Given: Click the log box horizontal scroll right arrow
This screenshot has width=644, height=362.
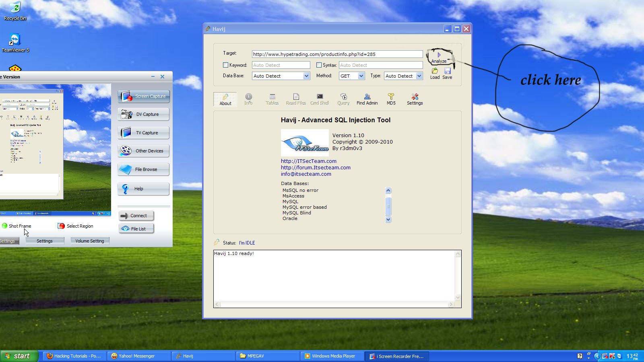Looking at the screenshot, I should pyautogui.click(x=451, y=304).
